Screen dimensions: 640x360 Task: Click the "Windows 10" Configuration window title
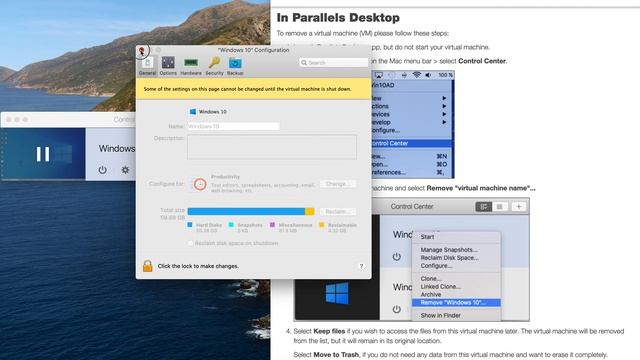point(253,50)
